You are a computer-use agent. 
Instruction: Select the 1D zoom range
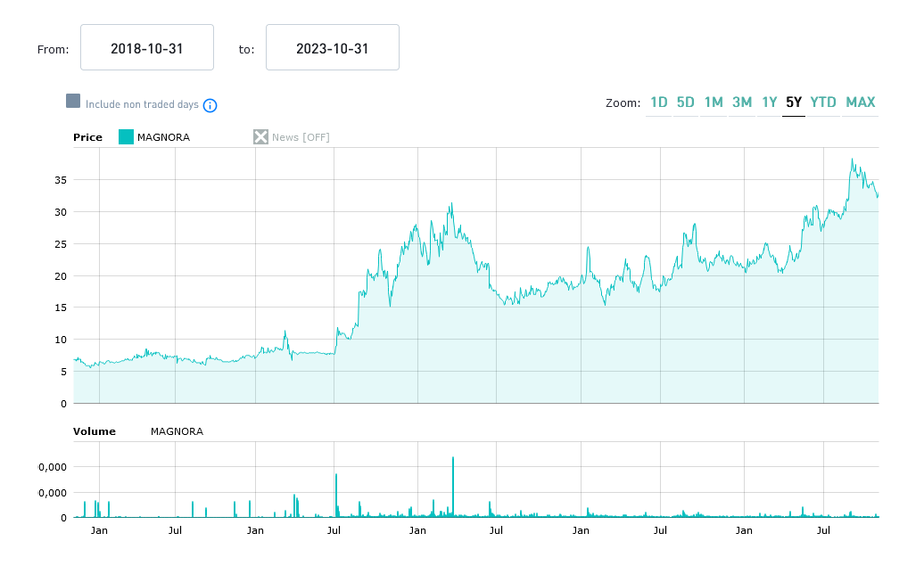click(658, 102)
